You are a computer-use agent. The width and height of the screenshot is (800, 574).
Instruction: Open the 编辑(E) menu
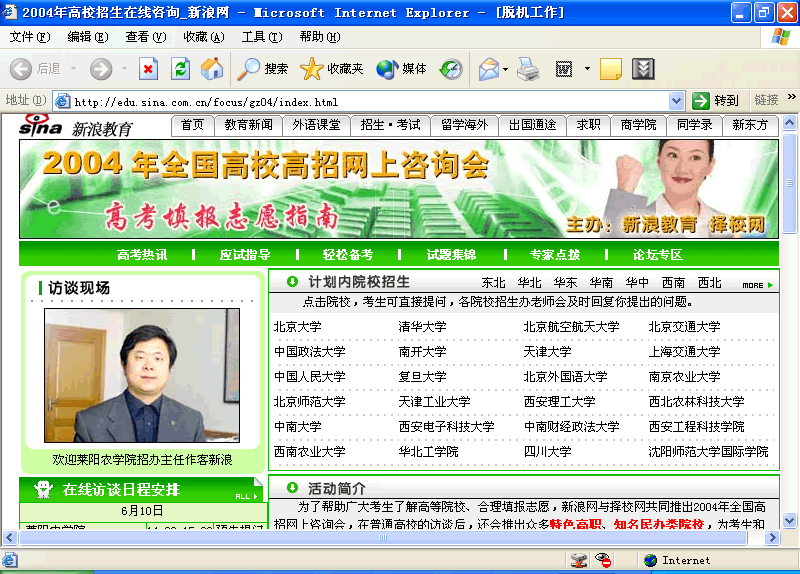click(x=88, y=37)
